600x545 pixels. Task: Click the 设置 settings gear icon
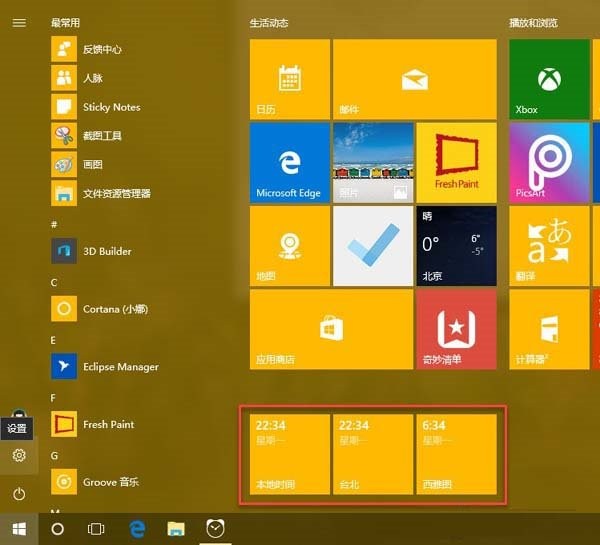point(19,455)
